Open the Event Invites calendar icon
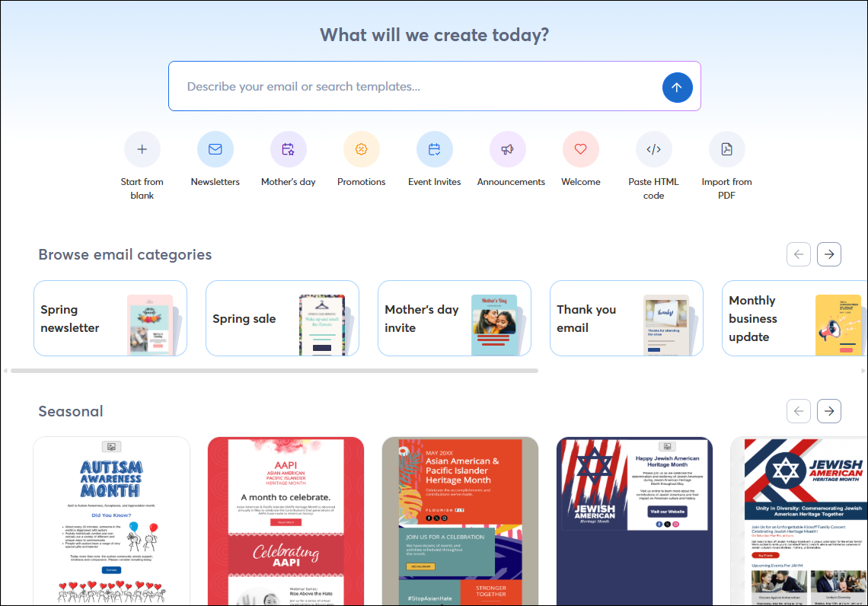 pos(435,149)
